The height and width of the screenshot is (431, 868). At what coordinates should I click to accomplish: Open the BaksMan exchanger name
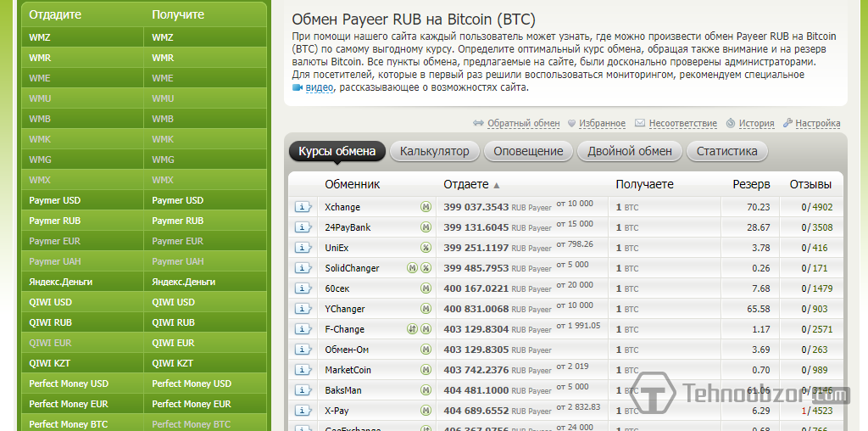click(x=343, y=390)
